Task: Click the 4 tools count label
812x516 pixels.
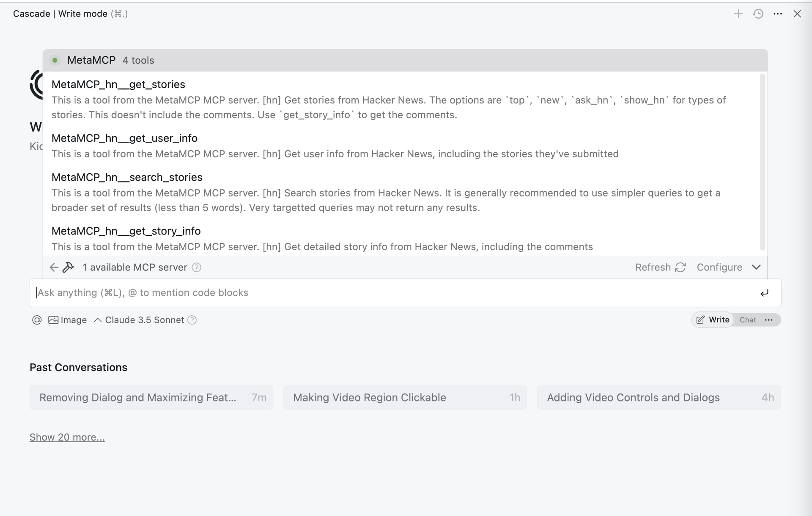Action: click(138, 60)
